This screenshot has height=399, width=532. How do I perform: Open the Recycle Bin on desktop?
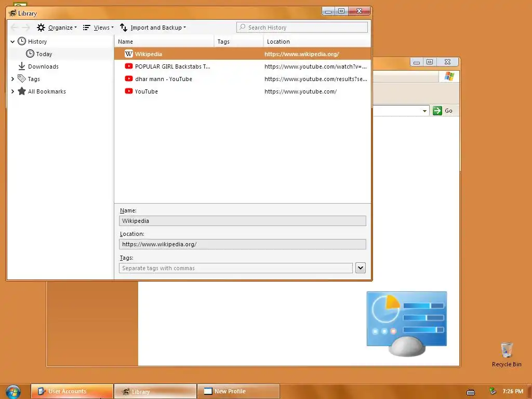coord(507,354)
